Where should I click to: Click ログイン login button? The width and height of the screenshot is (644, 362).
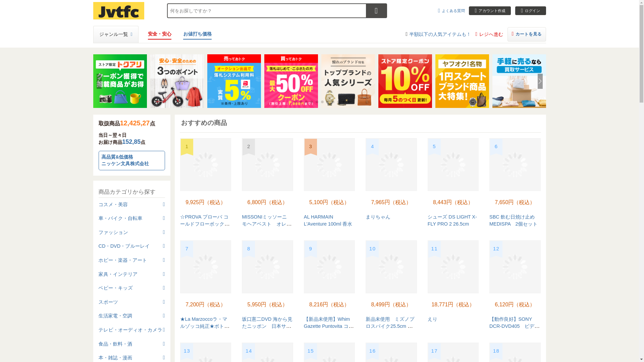point(530,11)
